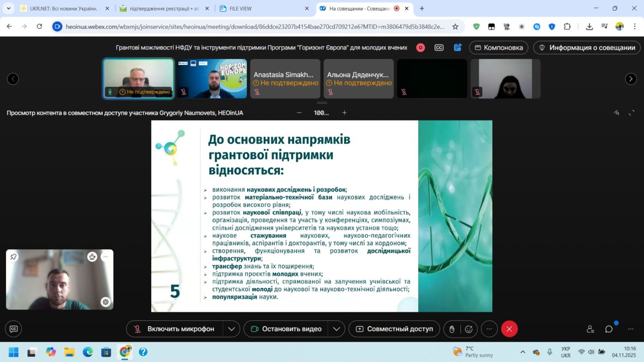Switch to the UKR.NET browser tab

pyautogui.click(x=63, y=8)
